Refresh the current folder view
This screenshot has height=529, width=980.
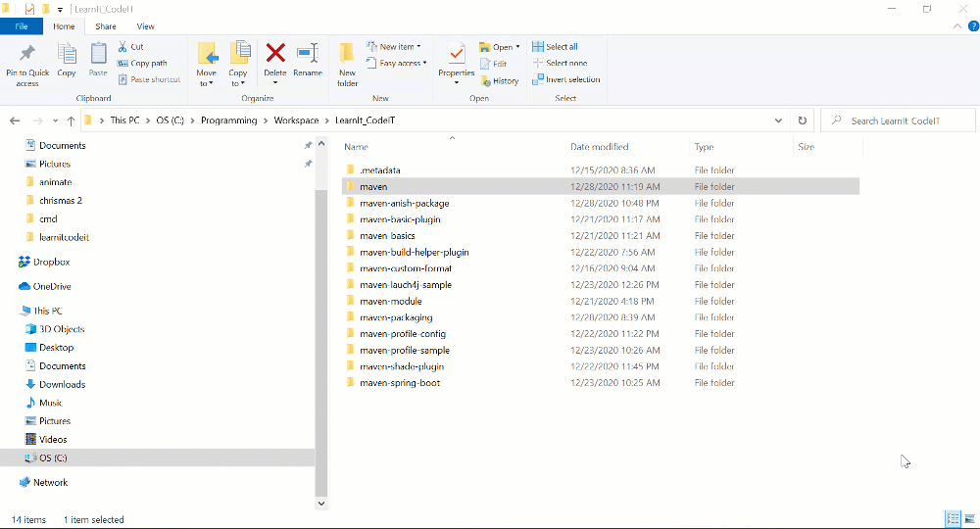[x=803, y=120]
